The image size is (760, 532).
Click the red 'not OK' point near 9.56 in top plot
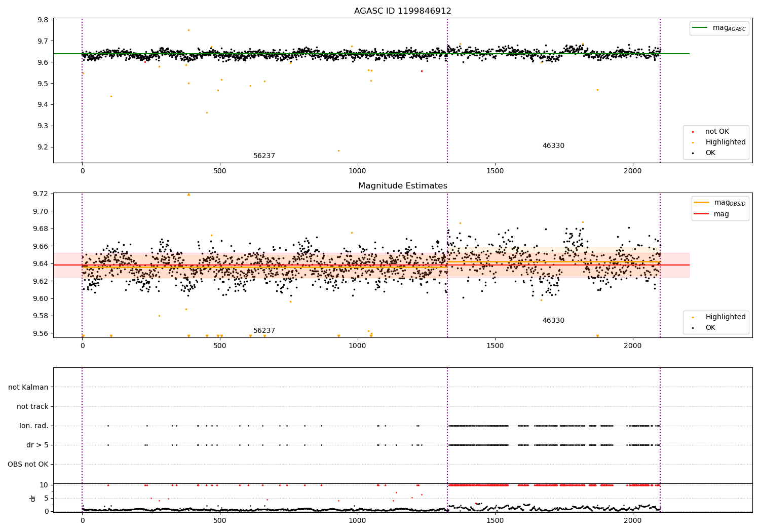point(422,71)
